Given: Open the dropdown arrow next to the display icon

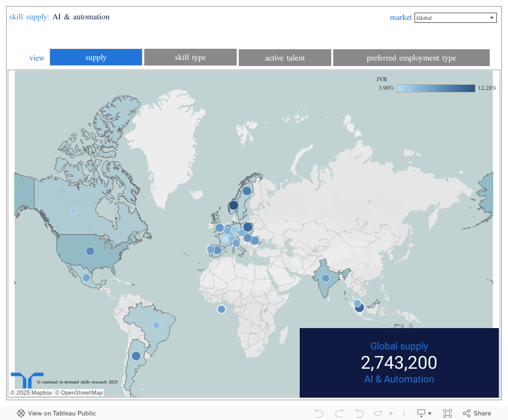Looking at the screenshot, I should pos(430,413).
